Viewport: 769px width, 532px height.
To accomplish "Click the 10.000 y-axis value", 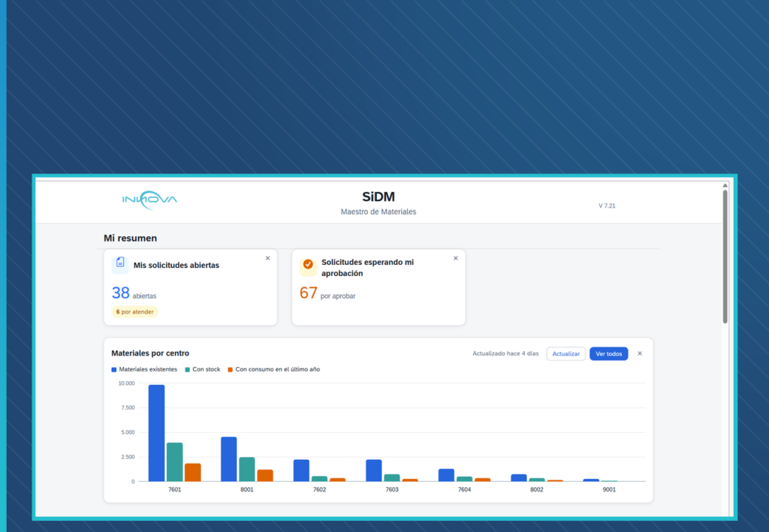I will (x=126, y=383).
